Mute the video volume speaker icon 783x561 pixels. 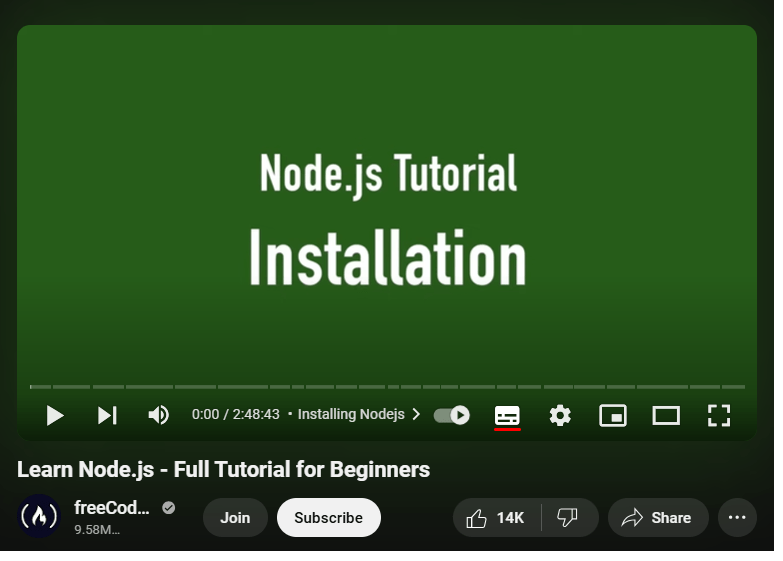click(x=159, y=415)
